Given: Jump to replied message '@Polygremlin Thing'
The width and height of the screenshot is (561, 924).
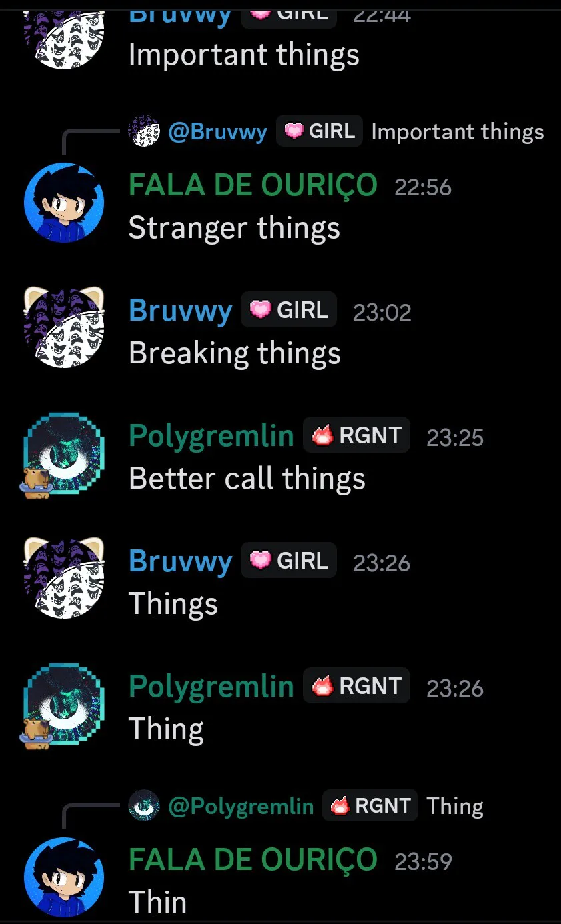Looking at the screenshot, I should tap(306, 806).
